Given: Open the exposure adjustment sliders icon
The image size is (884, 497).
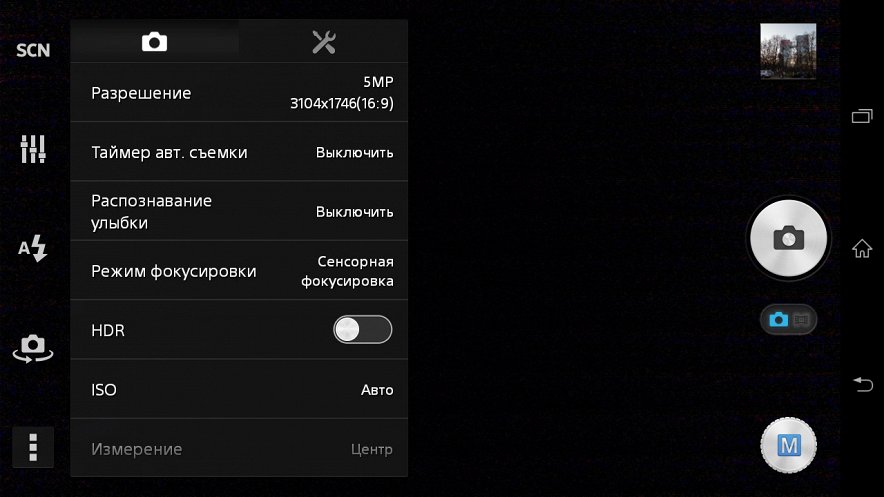Looking at the screenshot, I should point(33,149).
